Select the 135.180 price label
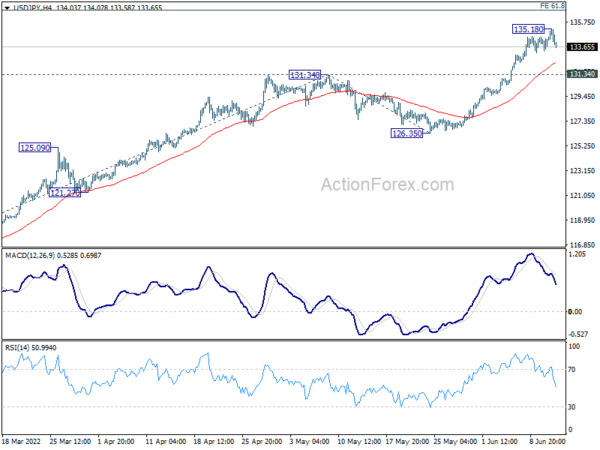This screenshot has height=450, width=600. point(528,29)
